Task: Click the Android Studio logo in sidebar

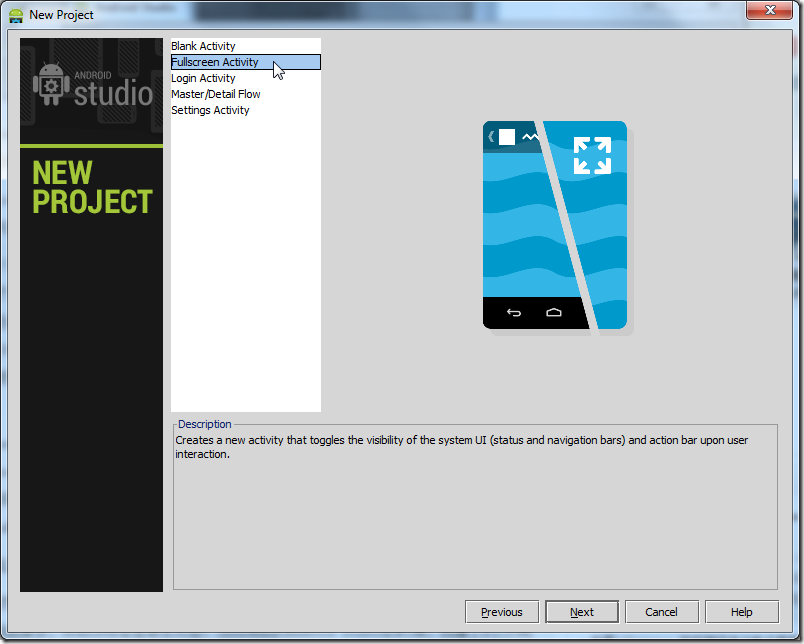Action: pos(92,85)
